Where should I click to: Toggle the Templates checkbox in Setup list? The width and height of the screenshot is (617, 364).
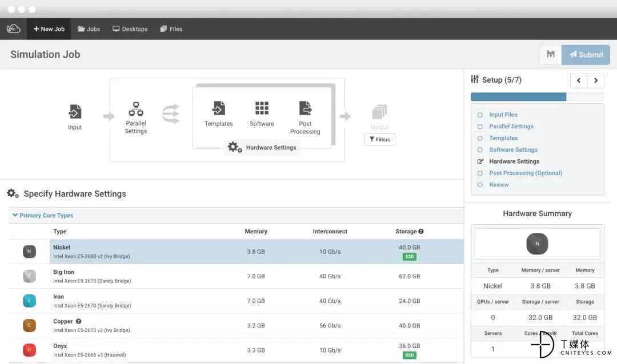tap(480, 139)
